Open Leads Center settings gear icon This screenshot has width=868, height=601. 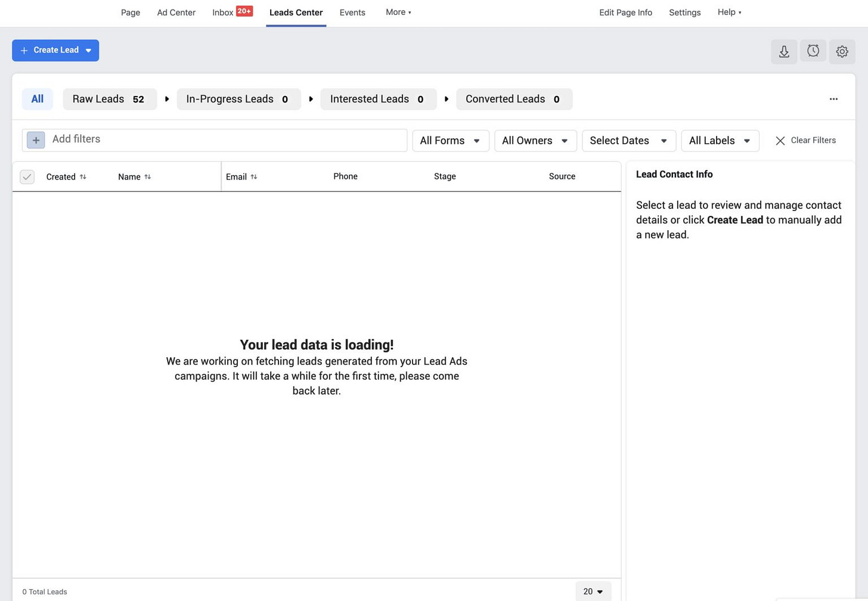[842, 51]
